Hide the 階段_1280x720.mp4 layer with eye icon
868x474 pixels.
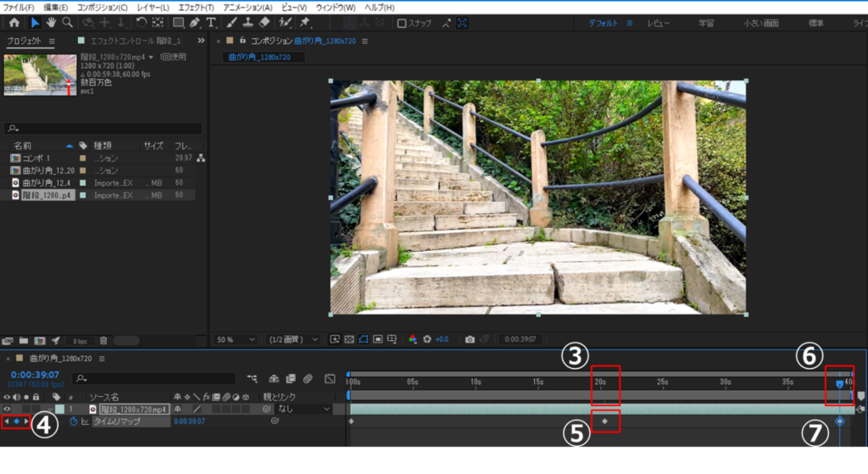pyautogui.click(x=8, y=409)
